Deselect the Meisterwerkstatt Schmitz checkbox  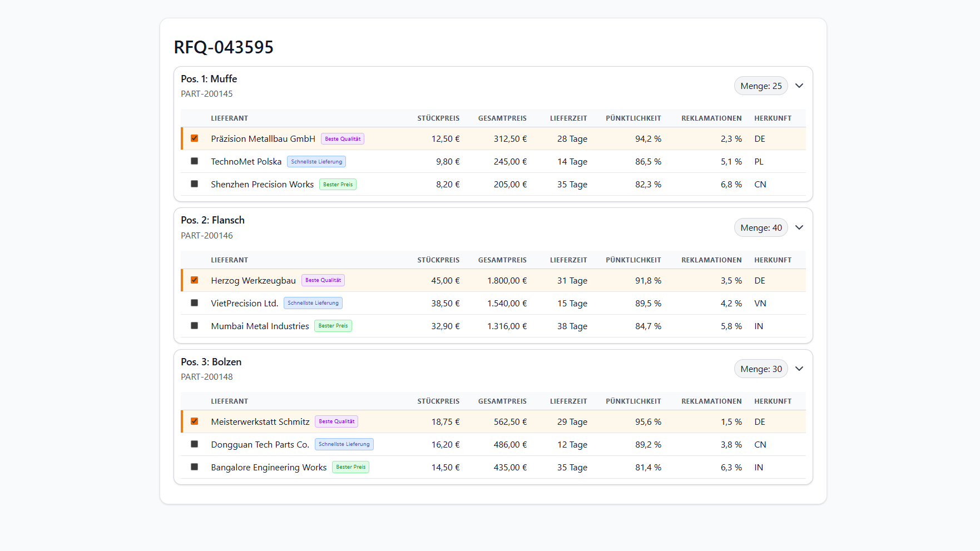click(x=194, y=421)
